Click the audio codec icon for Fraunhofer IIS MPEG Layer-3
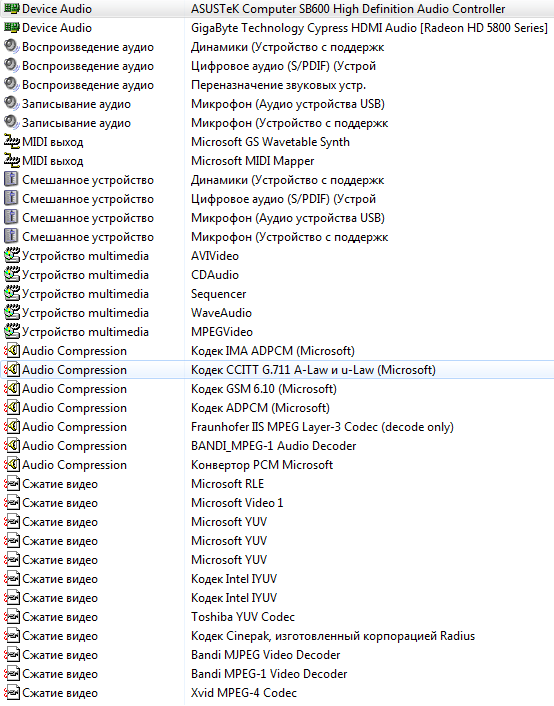 pos(12,426)
